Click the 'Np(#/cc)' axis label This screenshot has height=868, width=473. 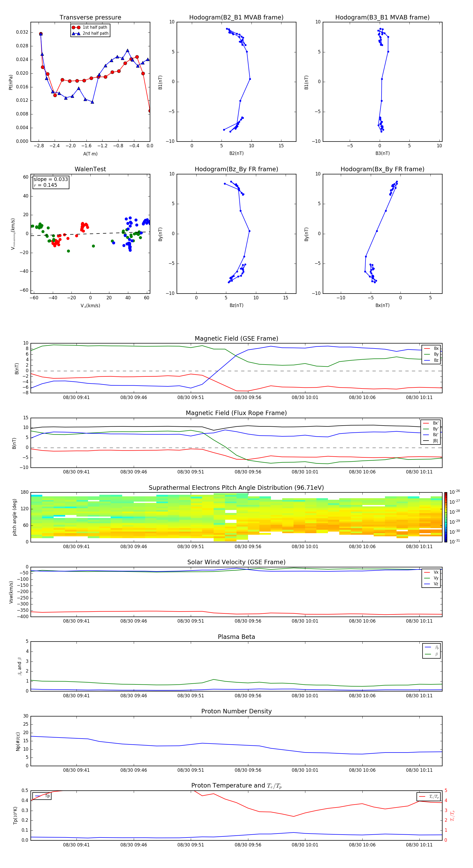pos(18,741)
